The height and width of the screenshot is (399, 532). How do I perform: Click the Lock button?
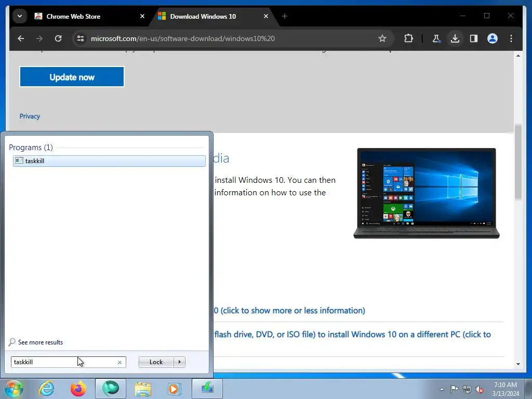click(156, 362)
